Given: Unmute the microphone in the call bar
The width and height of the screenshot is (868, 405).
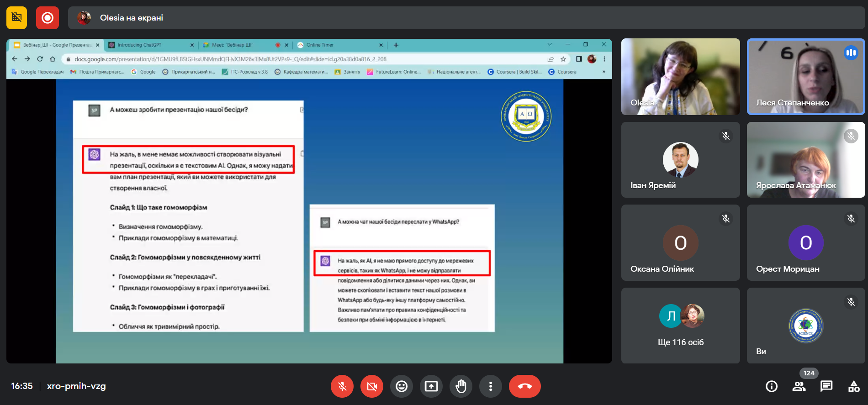Looking at the screenshot, I should 342,386.
